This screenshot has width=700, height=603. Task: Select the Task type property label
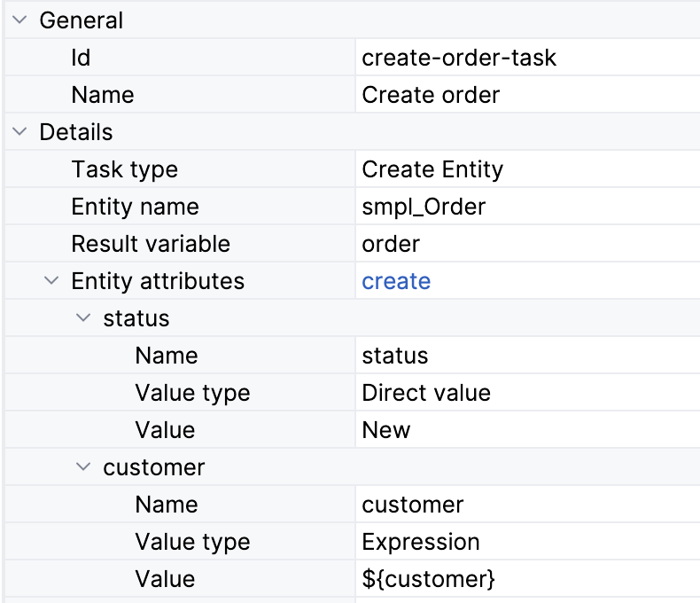124,170
